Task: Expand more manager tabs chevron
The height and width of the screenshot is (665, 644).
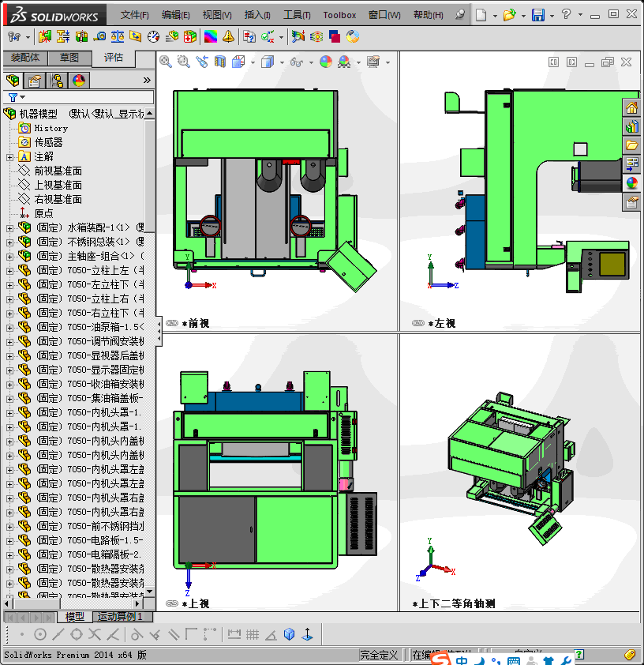Action: pos(147,80)
